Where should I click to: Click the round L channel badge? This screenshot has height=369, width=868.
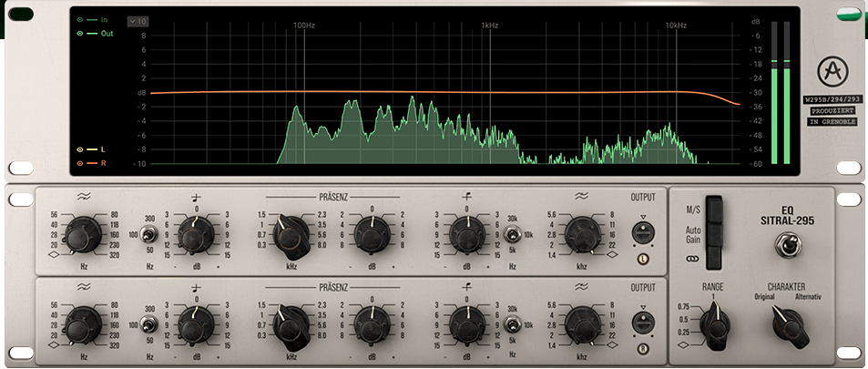pos(643,259)
